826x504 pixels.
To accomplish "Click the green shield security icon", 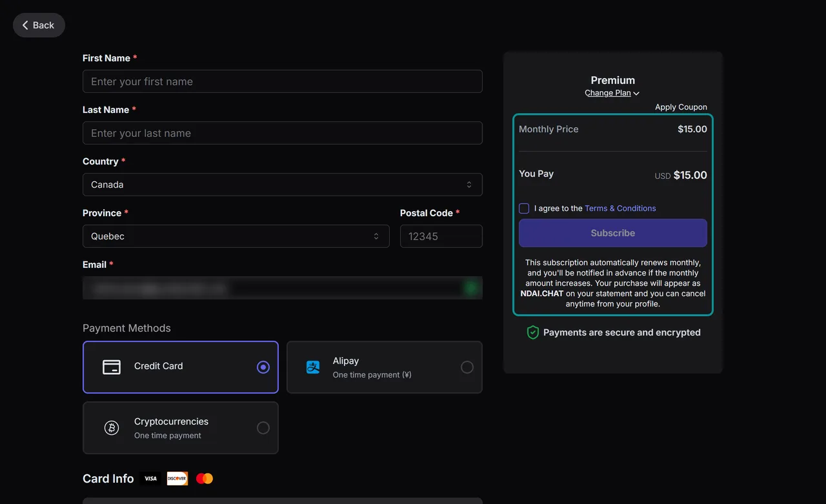I will tap(532, 332).
